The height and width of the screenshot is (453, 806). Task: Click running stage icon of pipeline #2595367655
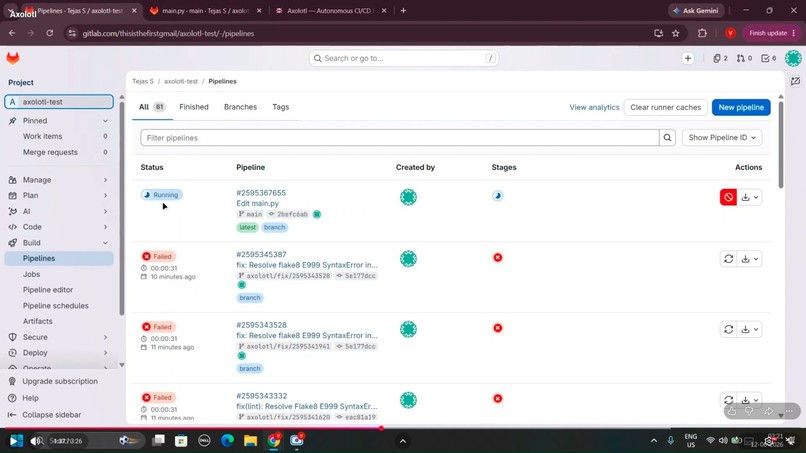pos(498,196)
